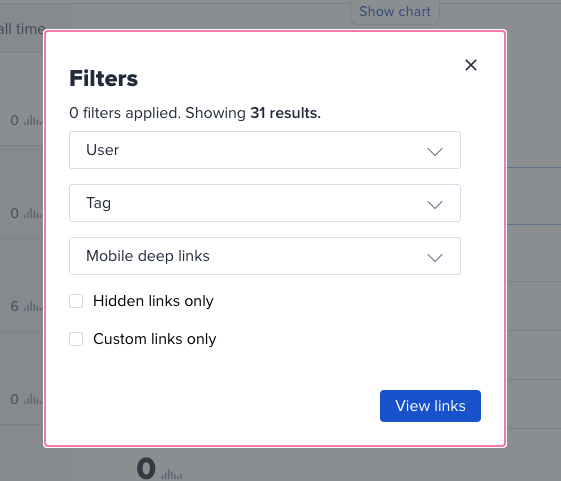Viewport: 561px width, 481px height.
Task: Click the bar chart icon beside count 6
Action: pyautogui.click(x=33, y=306)
